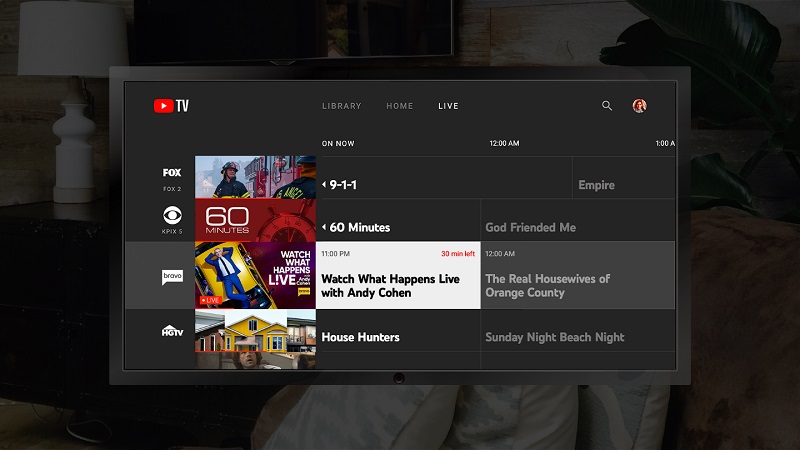Select The Real Housewives of Orange County
Viewport: 800px width, 450px height.
pyautogui.click(x=578, y=276)
